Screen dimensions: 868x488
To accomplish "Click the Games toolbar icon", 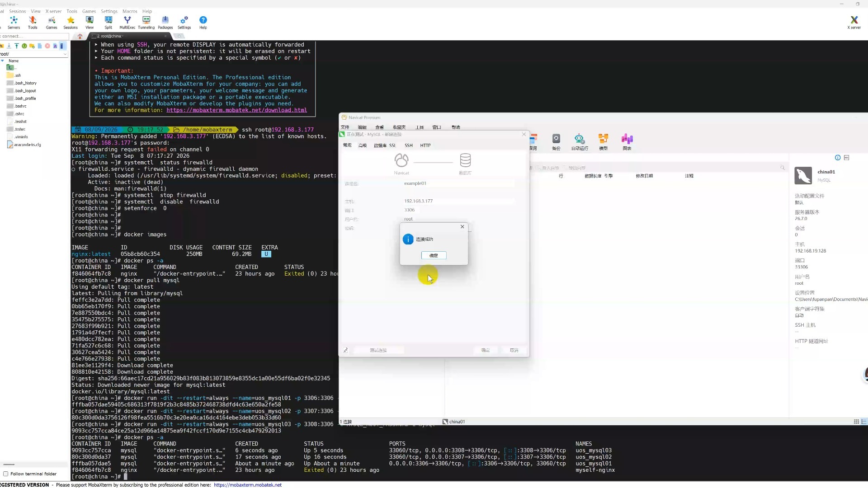I will tap(52, 22).
